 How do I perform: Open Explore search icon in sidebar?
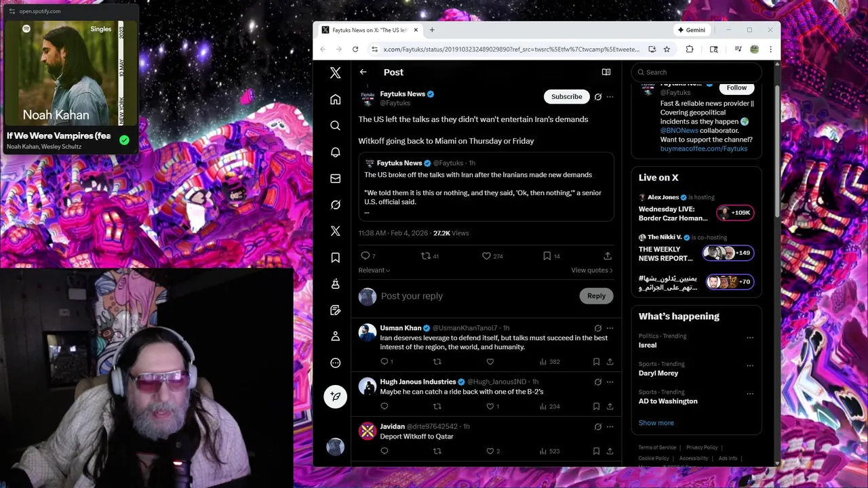(335, 125)
